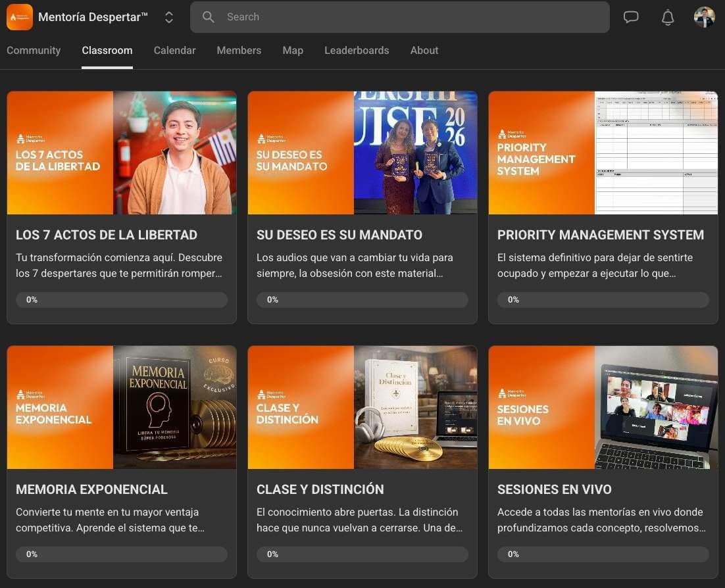
Task: Click progress bar under Los 7 Actos de la Libertad
Action: pos(122,299)
